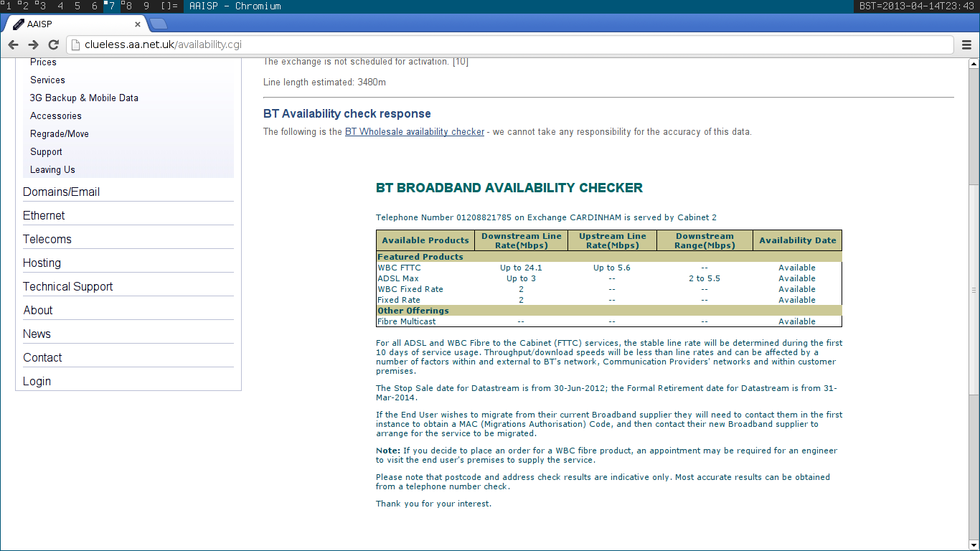Open the Prices sidebar link
980x551 pixels.
click(43, 62)
